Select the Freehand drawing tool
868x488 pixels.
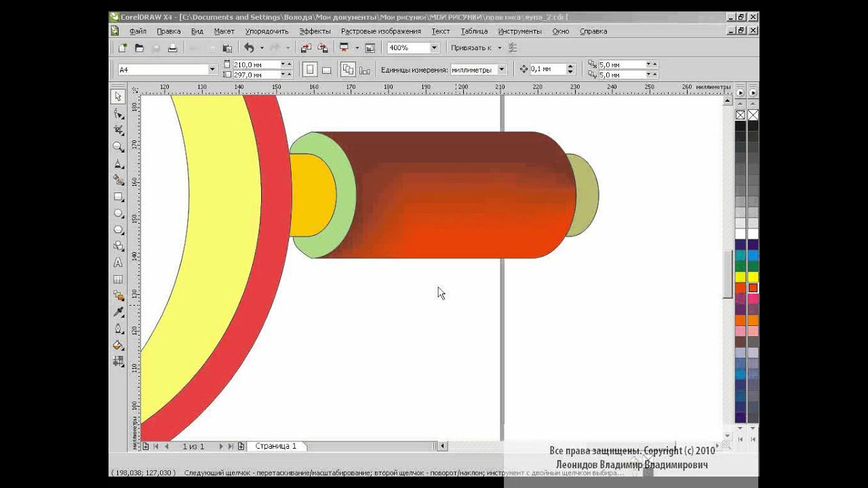[x=118, y=163]
